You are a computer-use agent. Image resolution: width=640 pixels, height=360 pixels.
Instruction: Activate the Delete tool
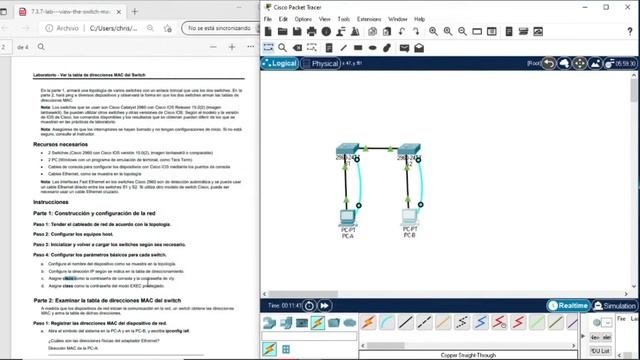coord(297,48)
